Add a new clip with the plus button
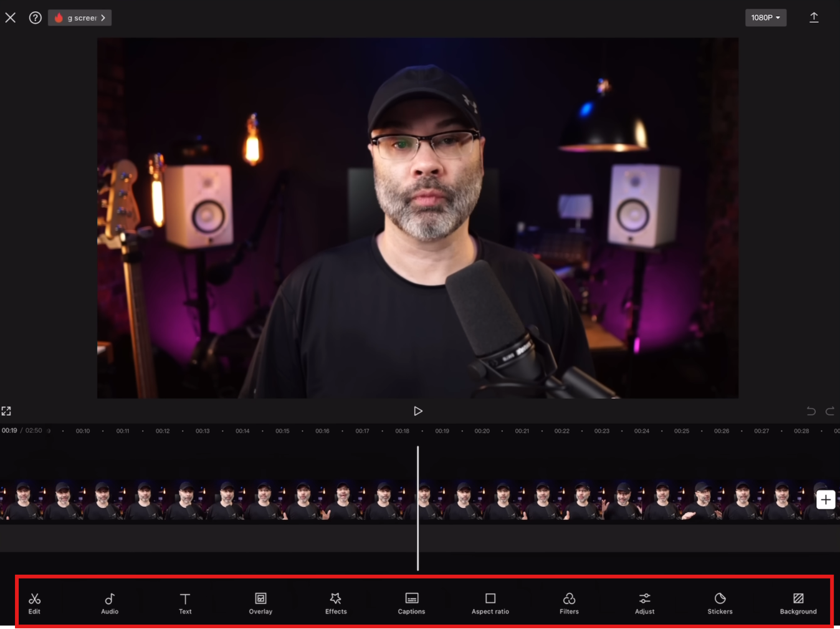The height and width of the screenshot is (629, 840). coord(826,499)
